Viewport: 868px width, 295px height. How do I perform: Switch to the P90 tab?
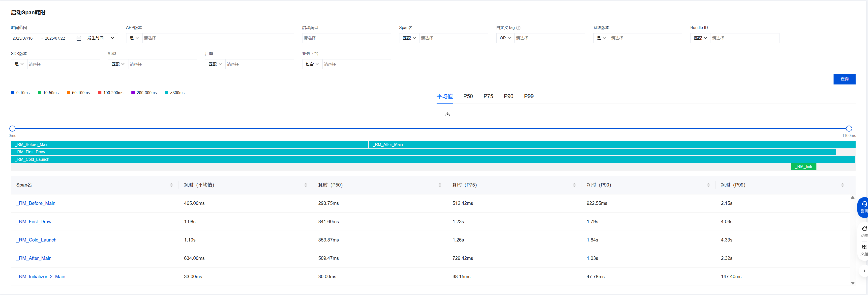click(508, 96)
